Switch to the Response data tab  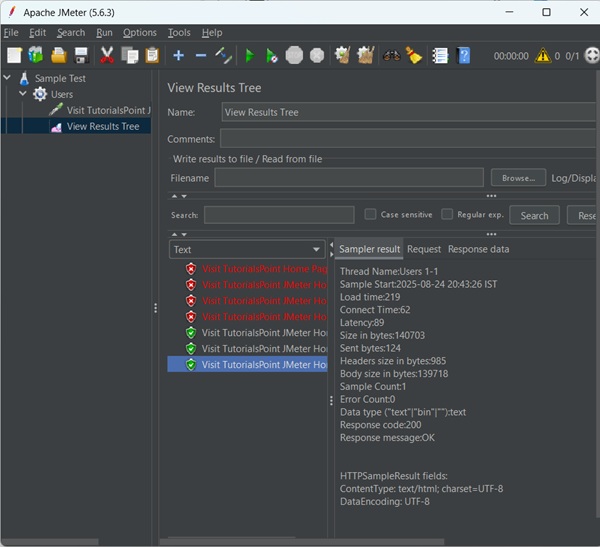click(x=478, y=249)
